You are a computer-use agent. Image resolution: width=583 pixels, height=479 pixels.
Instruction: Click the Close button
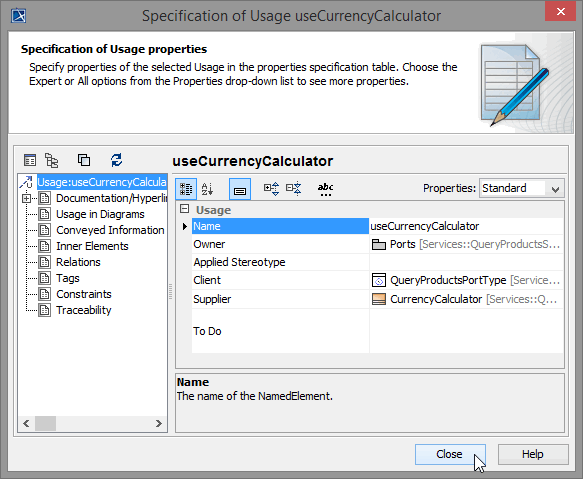[450, 454]
